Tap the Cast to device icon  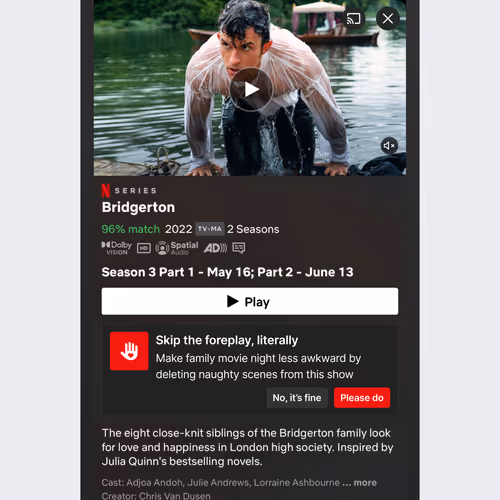[x=354, y=19]
